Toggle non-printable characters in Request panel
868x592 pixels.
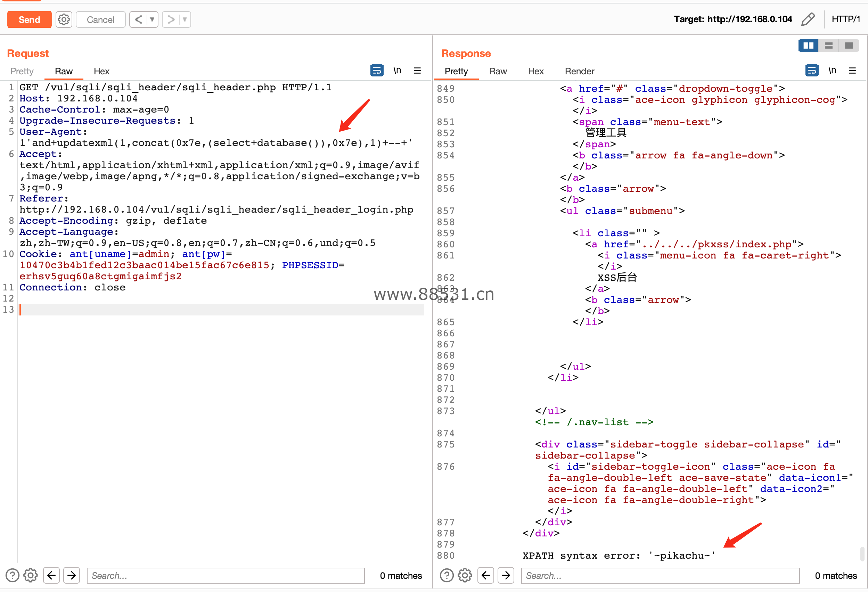pyautogui.click(x=397, y=70)
